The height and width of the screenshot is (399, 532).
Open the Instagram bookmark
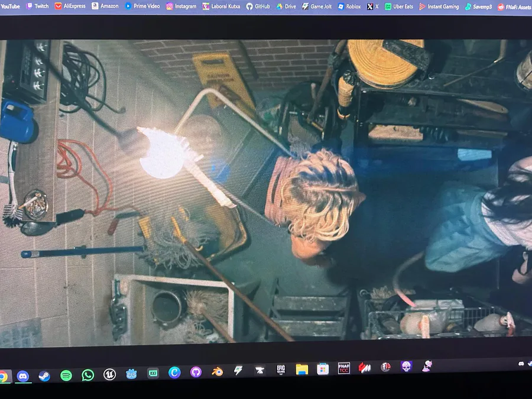181,6
